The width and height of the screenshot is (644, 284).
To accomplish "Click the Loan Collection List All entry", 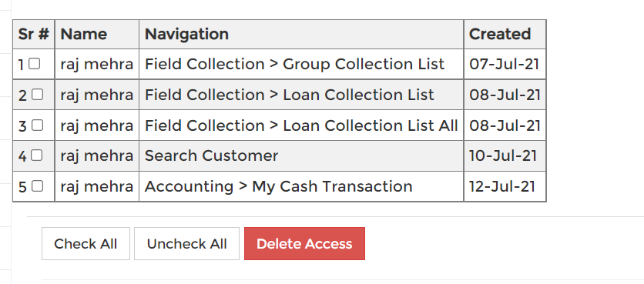I will click(x=301, y=125).
